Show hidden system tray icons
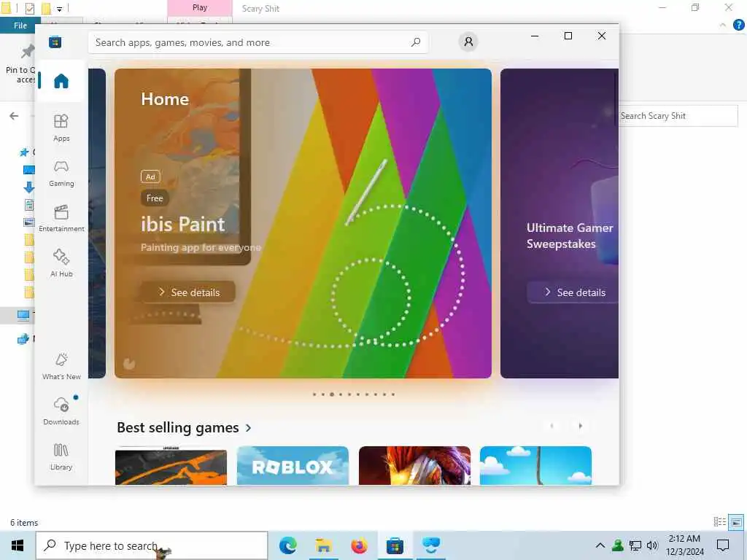This screenshot has height=560, width=747. (x=600, y=545)
